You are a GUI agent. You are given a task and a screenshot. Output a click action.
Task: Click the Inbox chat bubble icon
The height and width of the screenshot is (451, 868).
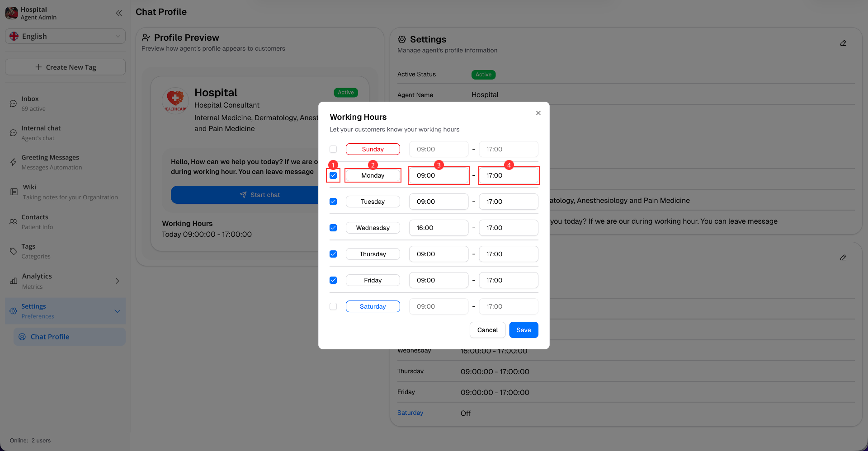point(14,103)
